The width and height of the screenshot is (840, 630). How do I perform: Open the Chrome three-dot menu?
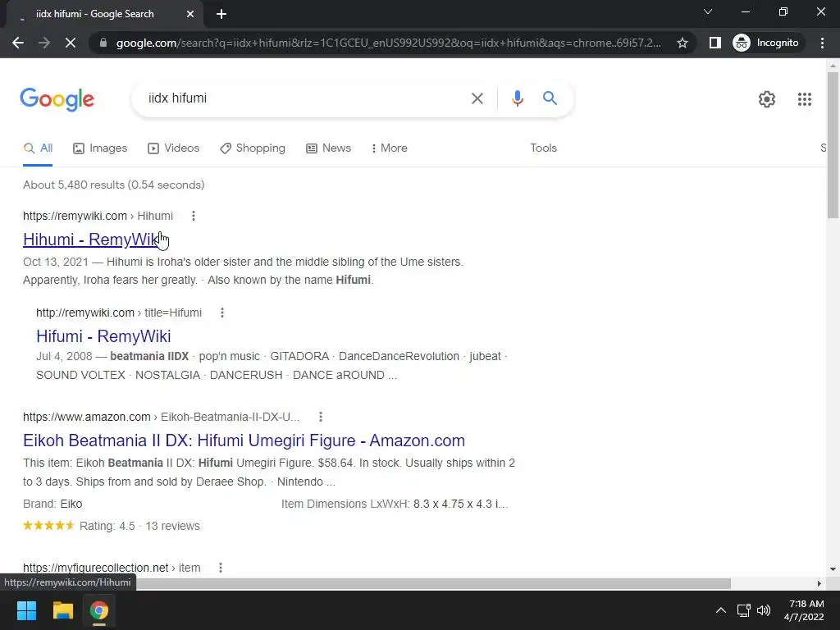822,43
